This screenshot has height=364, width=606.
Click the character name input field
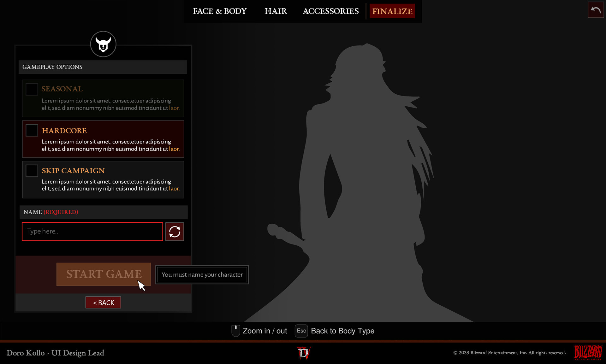coord(92,232)
